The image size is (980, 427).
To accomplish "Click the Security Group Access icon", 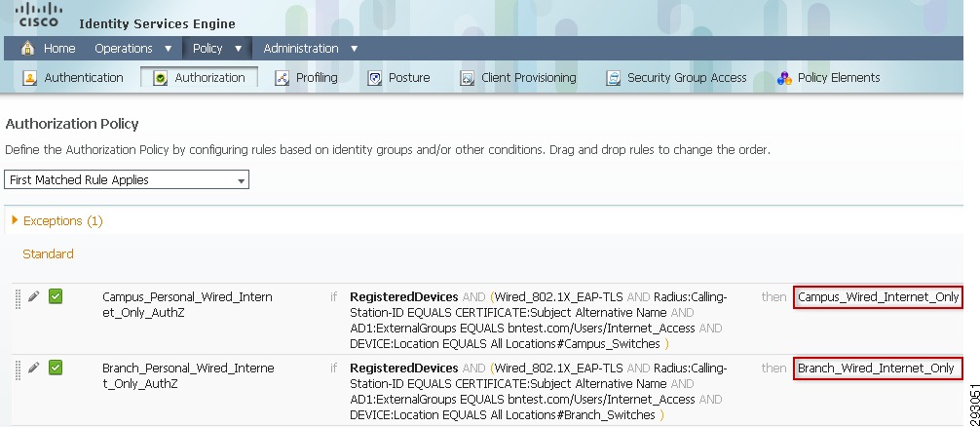I will (613, 78).
